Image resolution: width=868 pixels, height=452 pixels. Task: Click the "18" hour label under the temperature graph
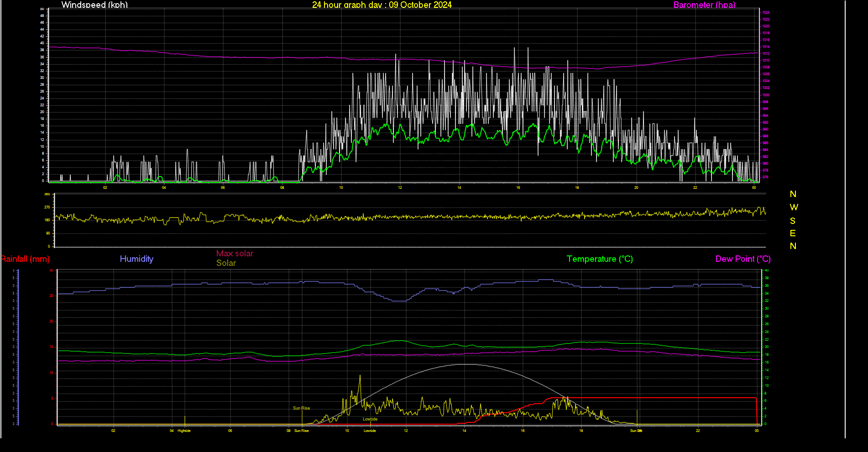[x=581, y=431]
